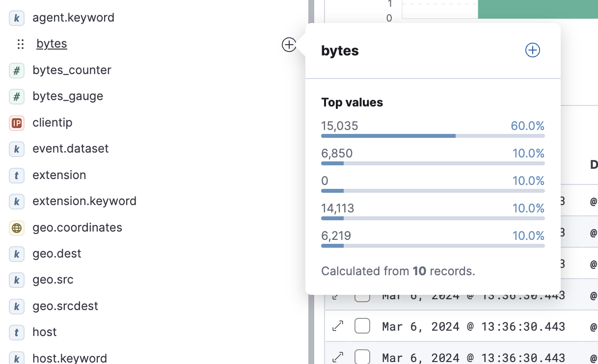Check the checkbox on the first document row
Viewport: 598px width, 364px height.
pyautogui.click(x=362, y=295)
